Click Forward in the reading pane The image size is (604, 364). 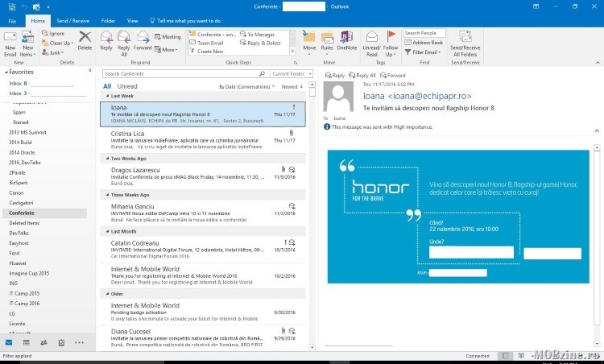coord(392,76)
